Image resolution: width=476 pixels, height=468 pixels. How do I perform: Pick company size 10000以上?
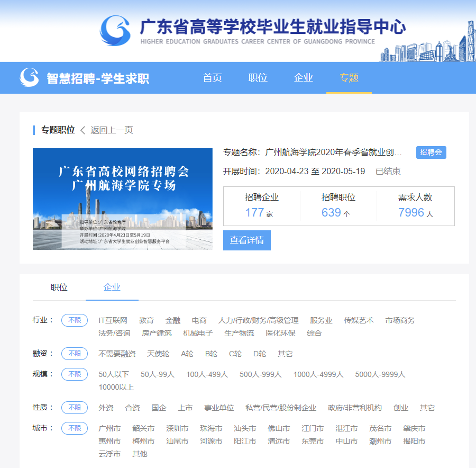[x=116, y=387]
